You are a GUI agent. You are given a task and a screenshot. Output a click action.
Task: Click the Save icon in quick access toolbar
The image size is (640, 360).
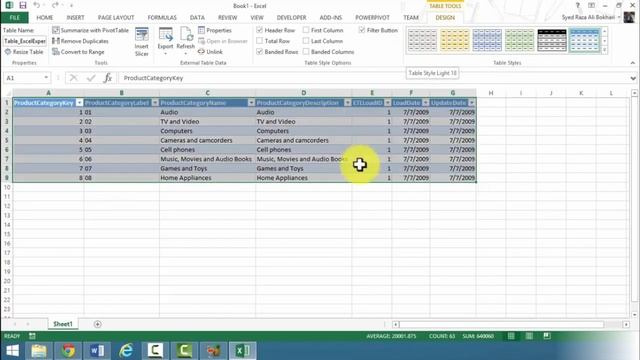click(x=22, y=5)
